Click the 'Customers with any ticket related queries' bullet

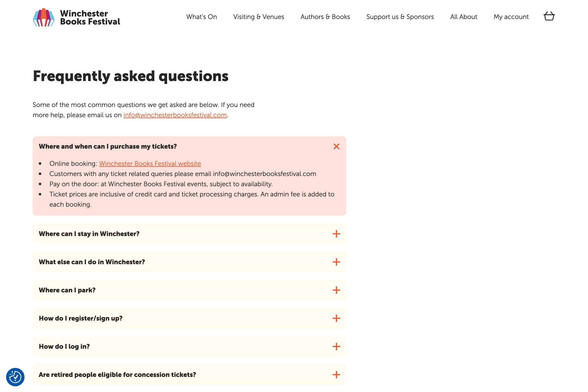[x=183, y=174]
